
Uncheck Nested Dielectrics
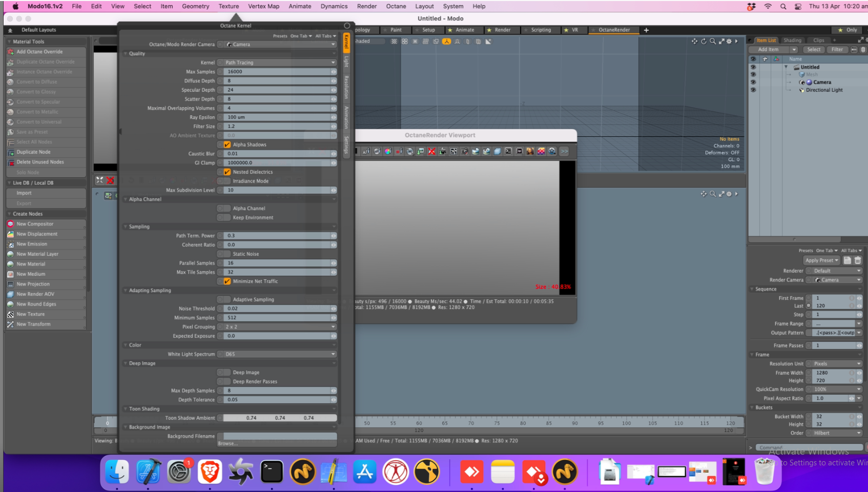[x=227, y=172]
